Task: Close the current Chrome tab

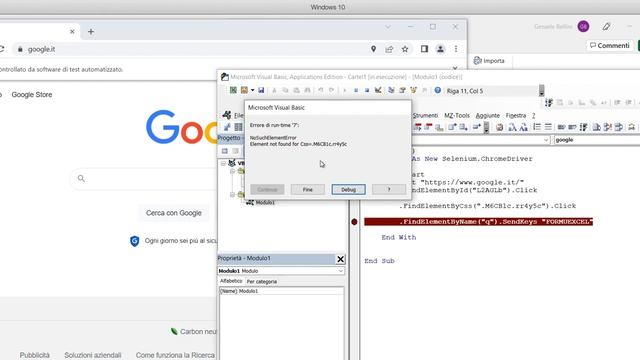Action: [72, 31]
